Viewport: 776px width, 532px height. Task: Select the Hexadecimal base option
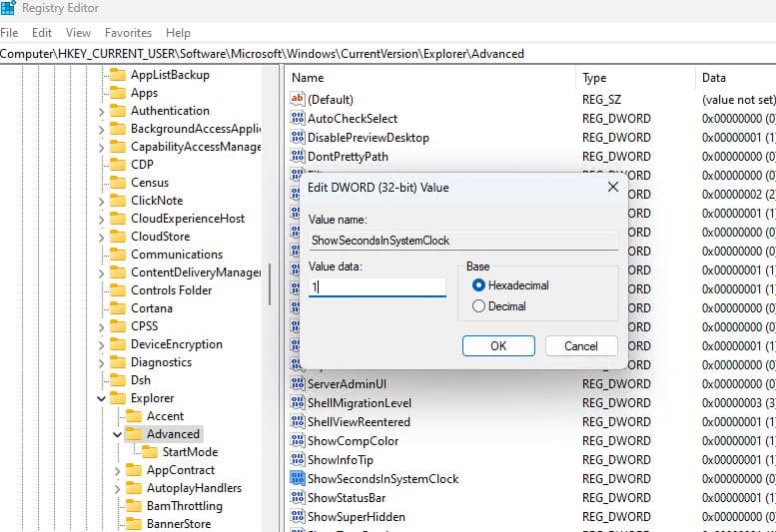coord(478,285)
